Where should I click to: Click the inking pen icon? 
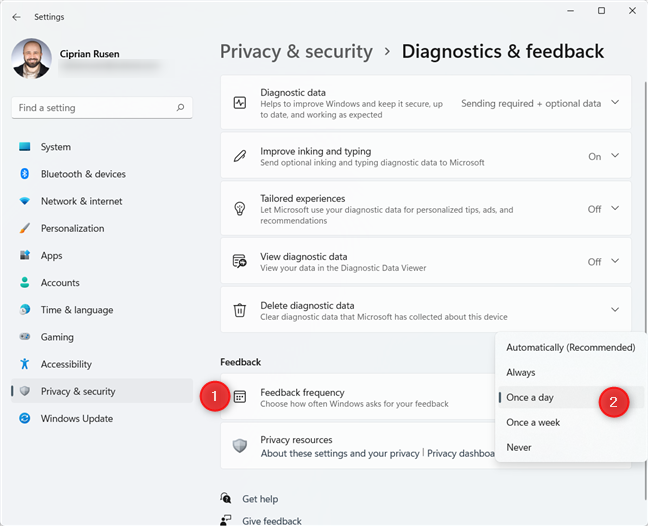pos(240,156)
